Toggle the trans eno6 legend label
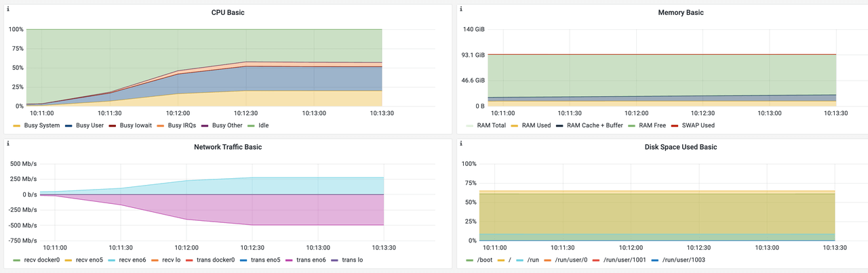868x273 pixels. coord(310,260)
